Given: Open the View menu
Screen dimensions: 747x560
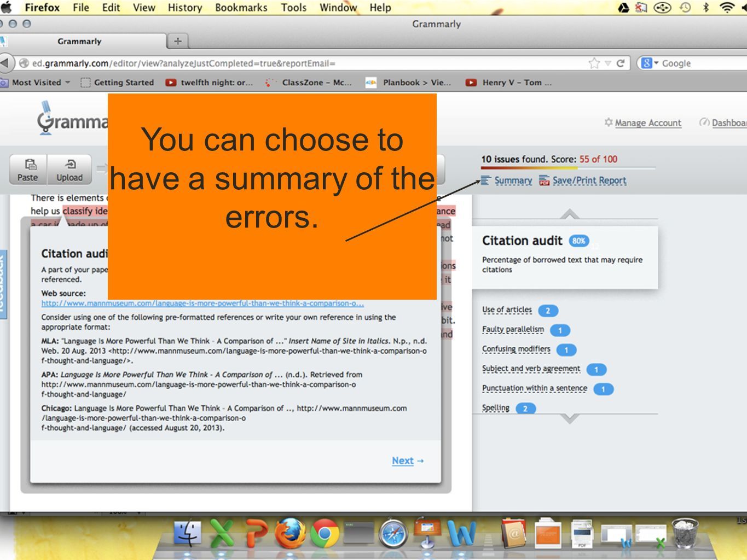Looking at the screenshot, I should point(144,8).
